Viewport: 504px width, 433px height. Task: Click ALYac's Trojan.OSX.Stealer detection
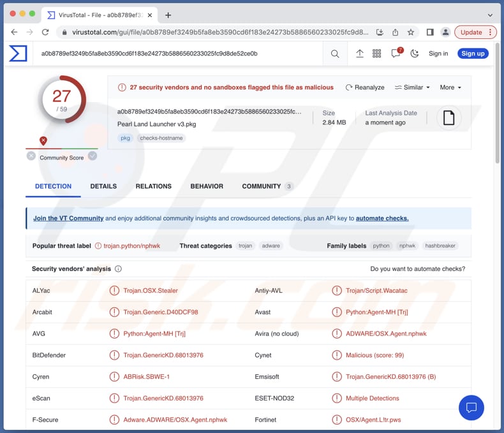click(151, 291)
